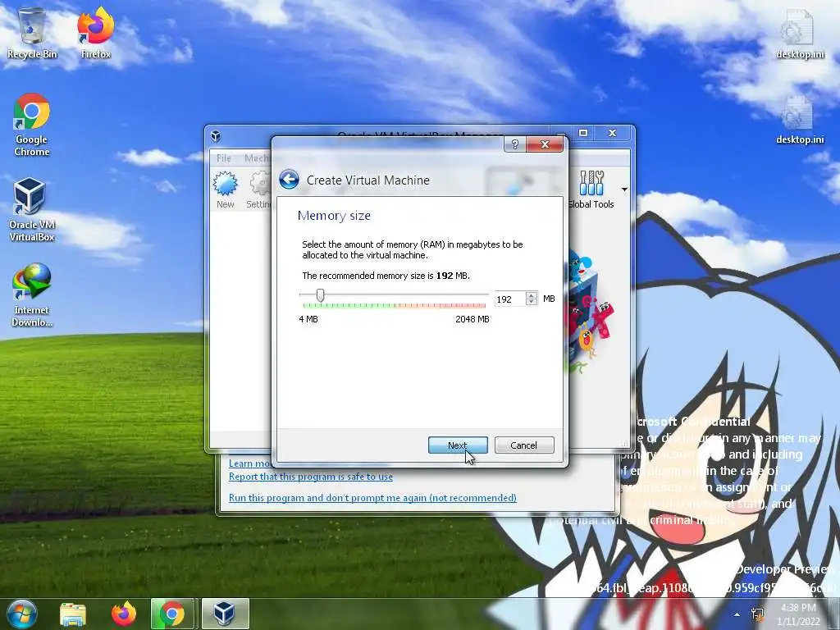The width and height of the screenshot is (840, 630).
Task: Switch to Chrome in the taskbar
Action: [x=172, y=614]
